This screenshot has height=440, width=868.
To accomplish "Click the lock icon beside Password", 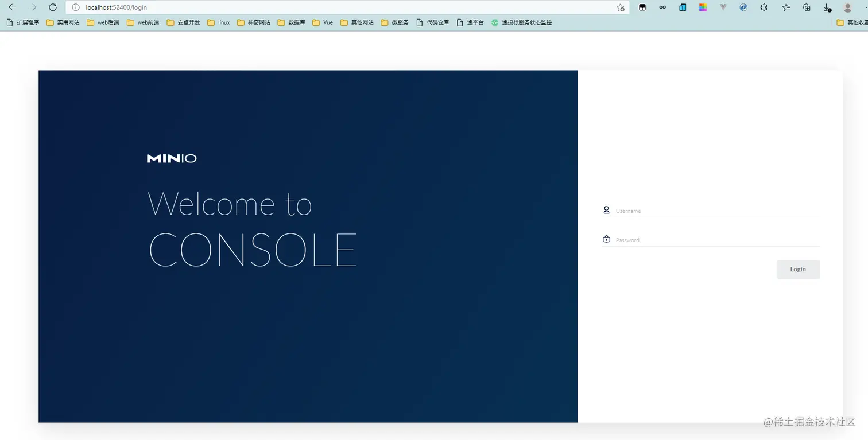I will click(606, 239).
